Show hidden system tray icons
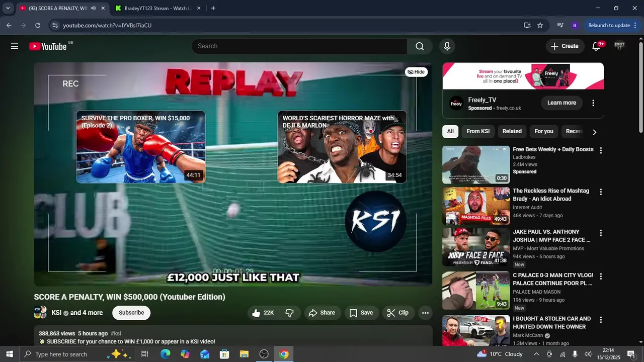 click(x=536, y=354)
